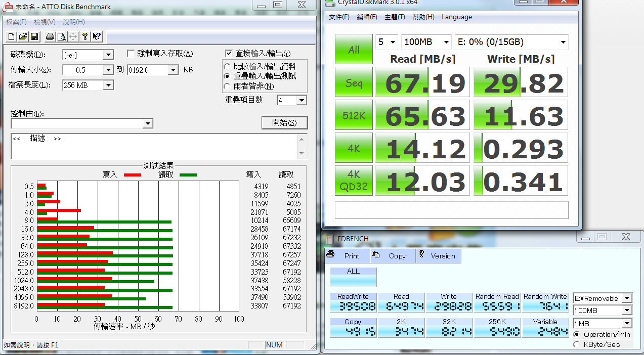This screenshot has height=355, width=644.
Task: Select the 比較輸入/輸出資料 radio option
Action: coord(228,66)
